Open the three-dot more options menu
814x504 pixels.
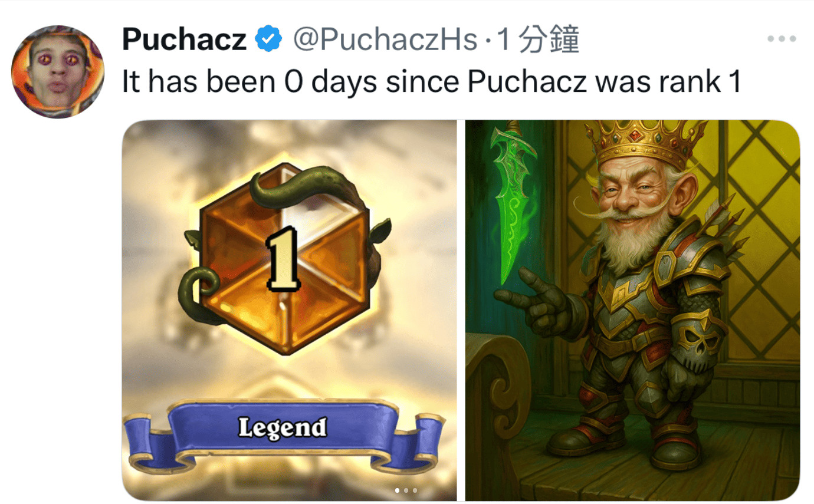coord(782,39)
